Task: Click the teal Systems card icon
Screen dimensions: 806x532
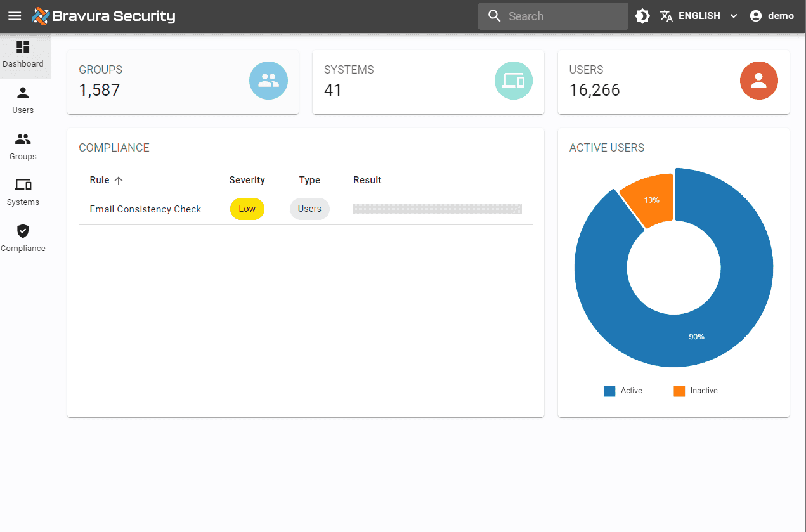Action: pyautogui.click(x=514, y=81)
